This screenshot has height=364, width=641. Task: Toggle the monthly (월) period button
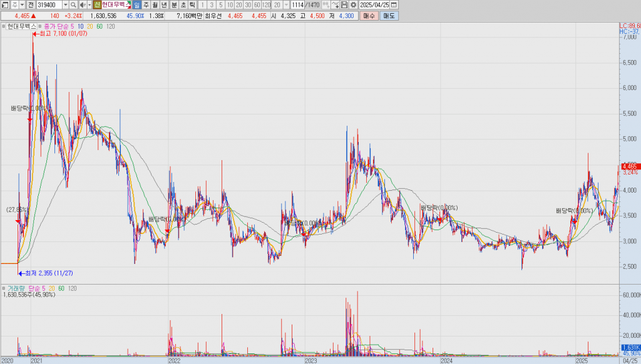tap(155, 4)
